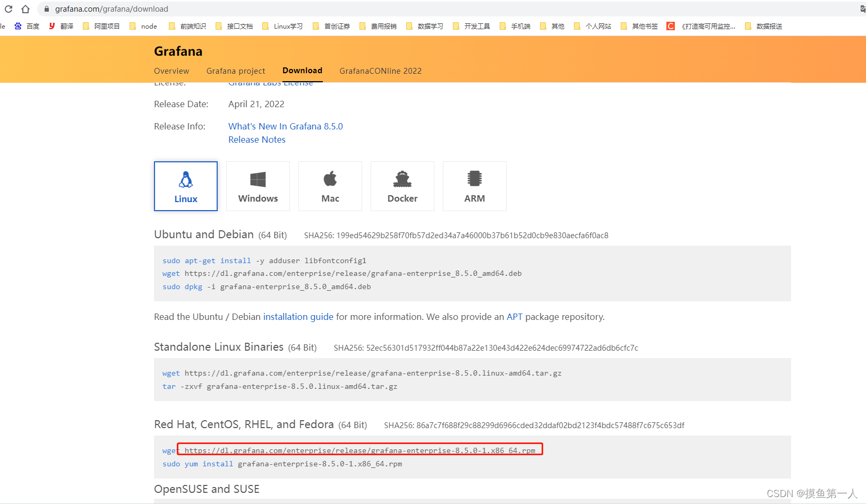Click the OpenSUSE and SUSE heading
This screenshot has height=504, width=866.
pos(207,489)
